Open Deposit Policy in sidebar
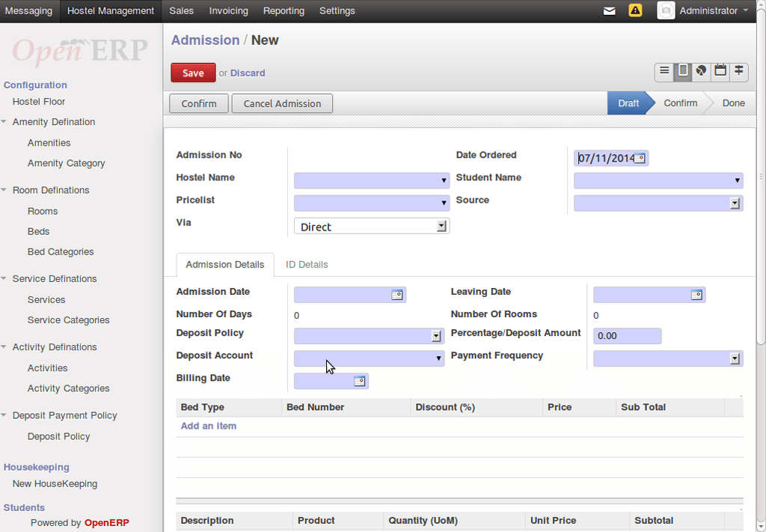766x532 pixels. click(x=58, y=437)
